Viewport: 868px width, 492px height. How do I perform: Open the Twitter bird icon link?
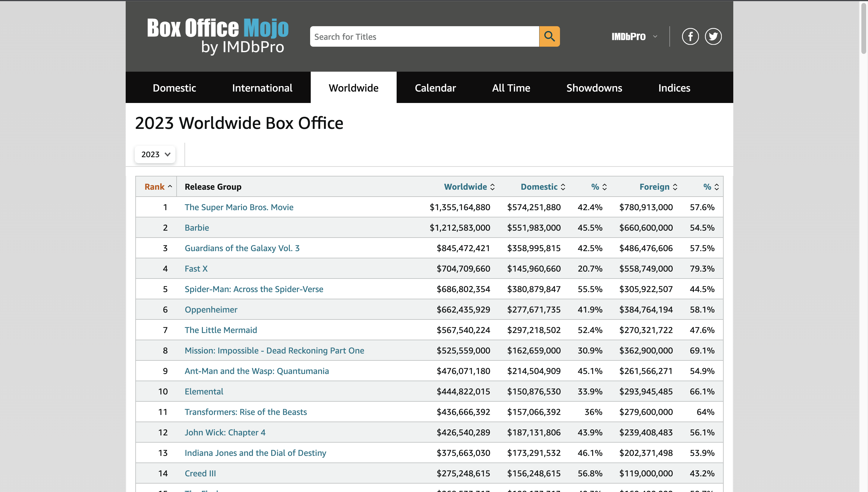tap(713, 36)
